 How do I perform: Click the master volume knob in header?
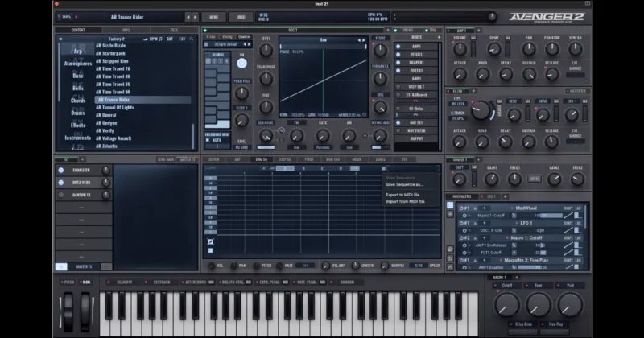492,16
